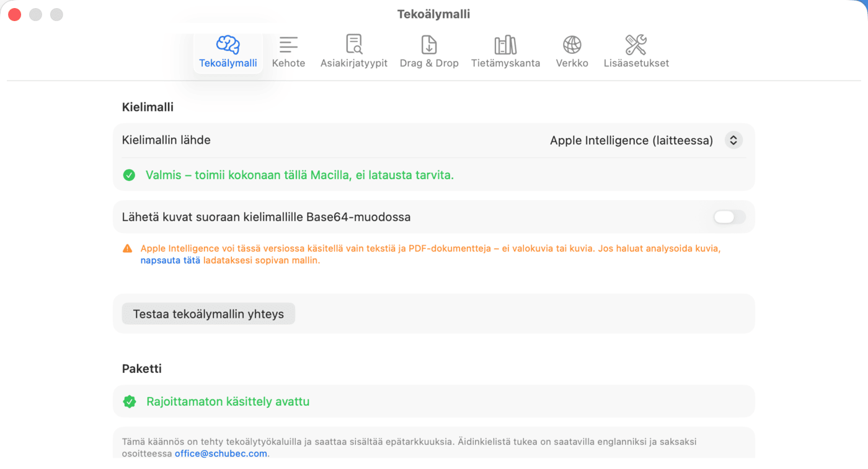
Task: Click the Tekoälymalli window title
Action: click(433, 14)
